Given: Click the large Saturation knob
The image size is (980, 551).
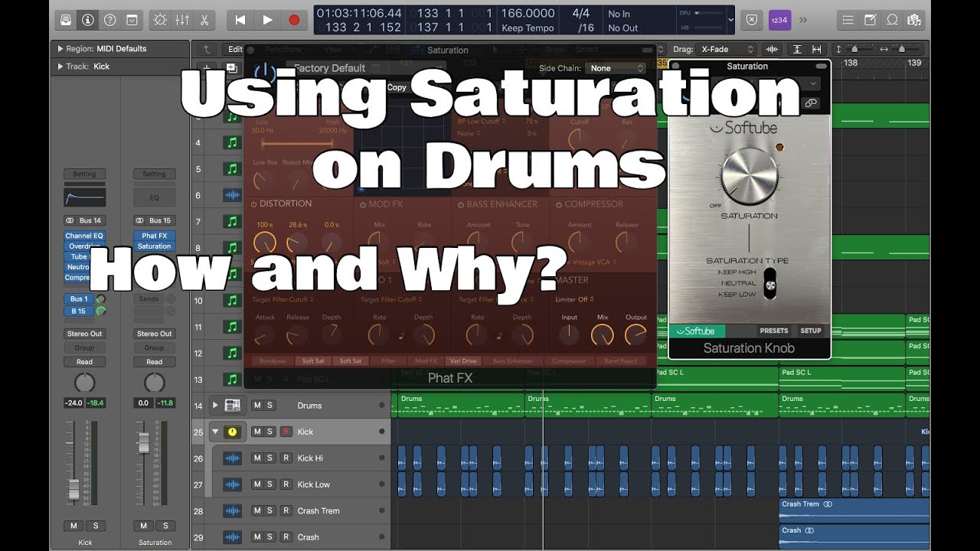Looking at the screenshot, I should 749,175.
